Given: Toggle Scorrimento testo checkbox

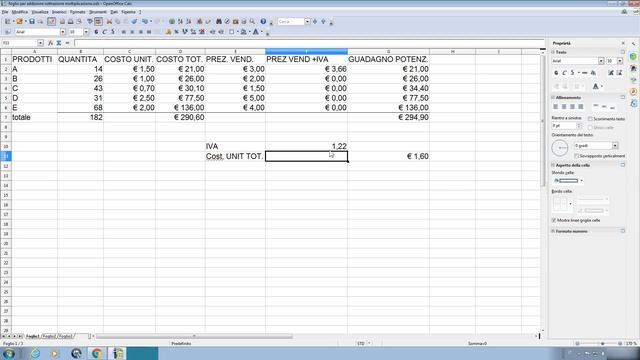Looking at the screenshot, I should tap(590, 119).
